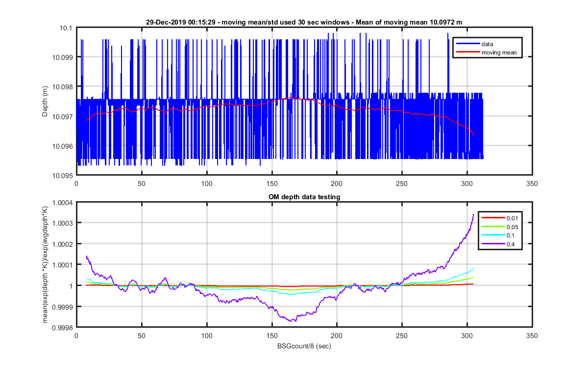588x368 pixels.
Task: Click the '10.096' depth axis tick label
Action: pyautogui.click(x=64, y=146)
